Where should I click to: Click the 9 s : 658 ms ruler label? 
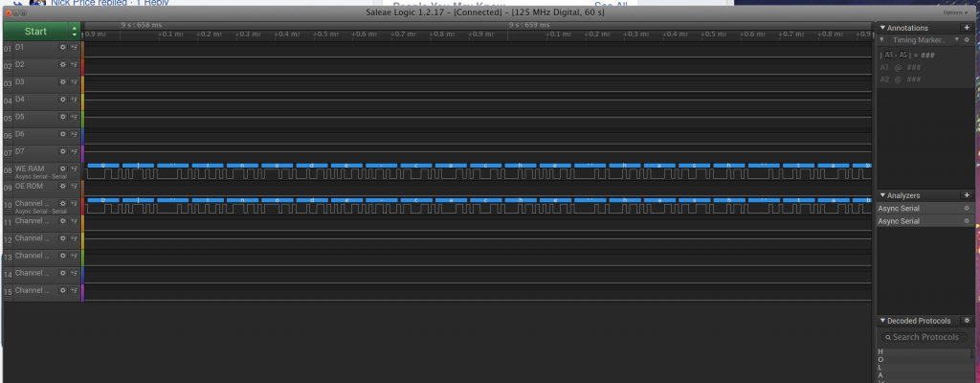142,25
